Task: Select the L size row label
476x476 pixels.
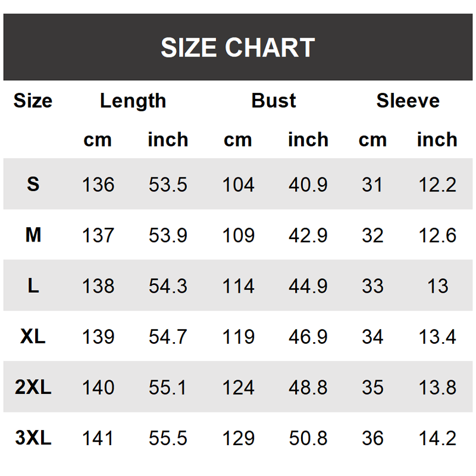Action: [33, 286]
